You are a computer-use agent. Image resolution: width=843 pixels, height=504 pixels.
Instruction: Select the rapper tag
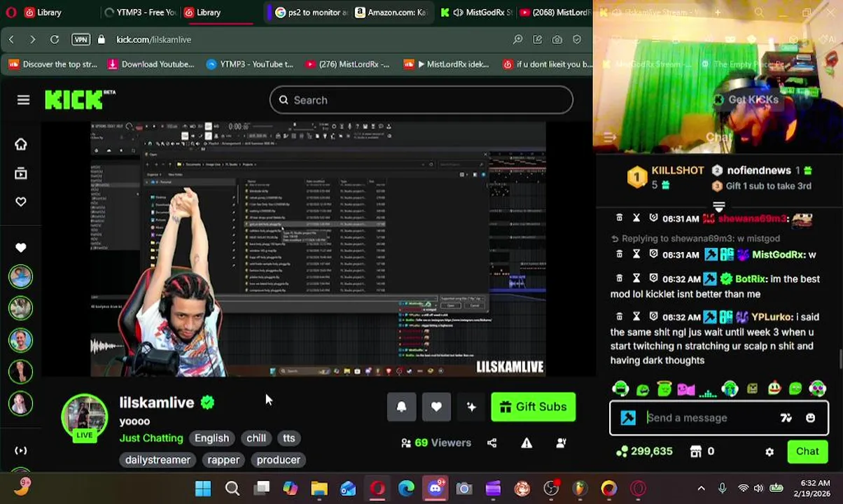click(223, 460)
